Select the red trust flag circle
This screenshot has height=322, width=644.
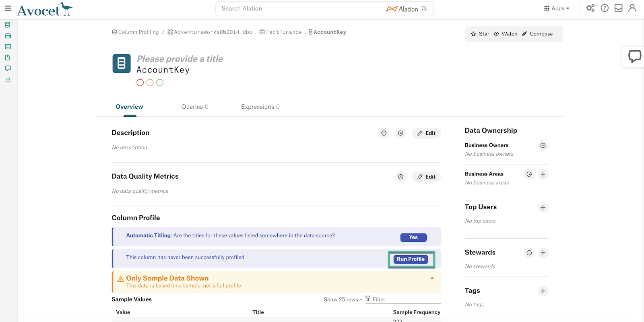tap(140, 83)
